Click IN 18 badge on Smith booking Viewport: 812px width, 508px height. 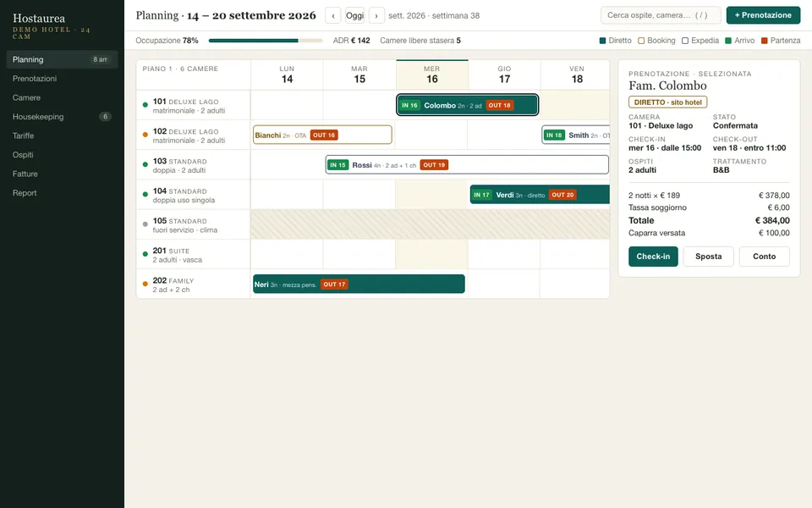554,135
